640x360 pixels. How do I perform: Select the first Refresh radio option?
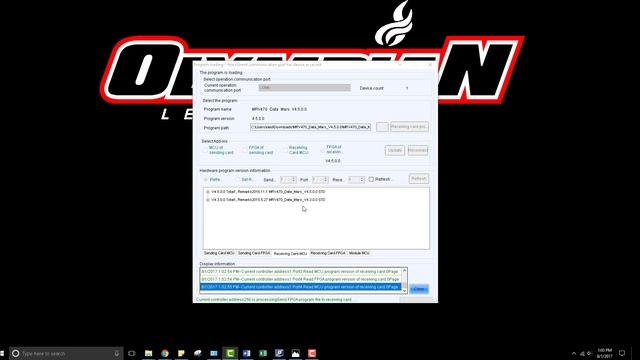coord(206,180)
